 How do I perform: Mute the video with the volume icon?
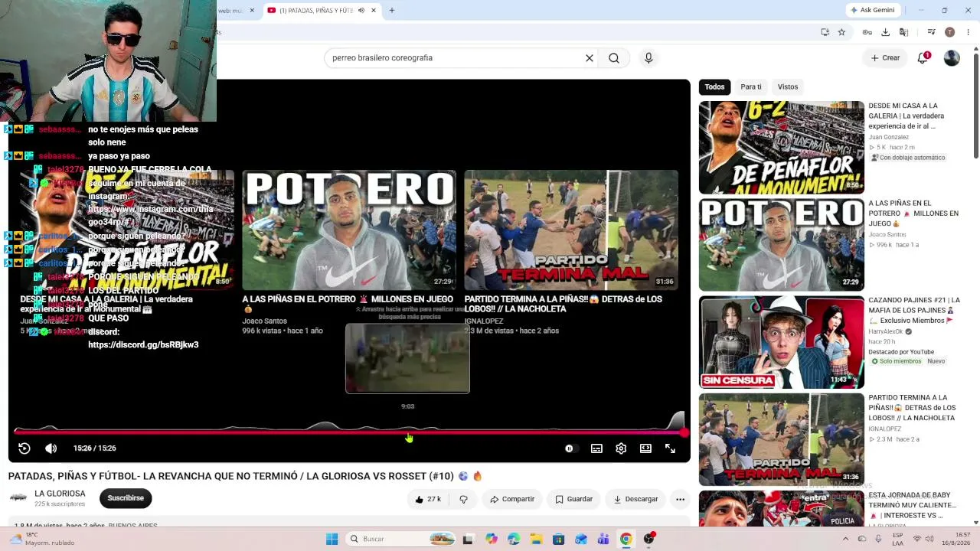51,448
